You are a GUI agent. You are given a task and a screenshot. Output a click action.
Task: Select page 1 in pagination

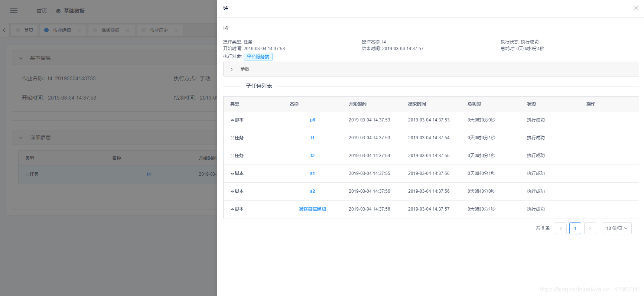point(575,228)
